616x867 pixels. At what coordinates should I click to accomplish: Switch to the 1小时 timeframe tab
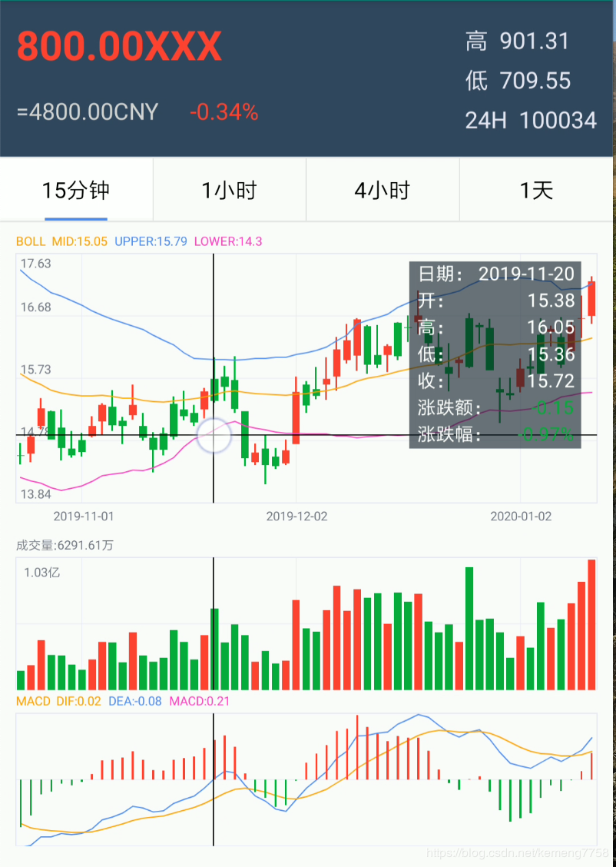click(230, 190)
